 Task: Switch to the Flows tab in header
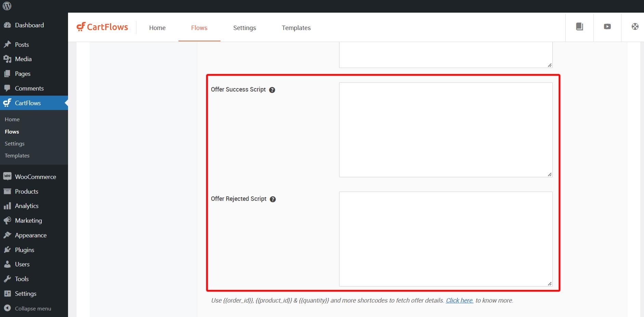click(x=199, y=28)
